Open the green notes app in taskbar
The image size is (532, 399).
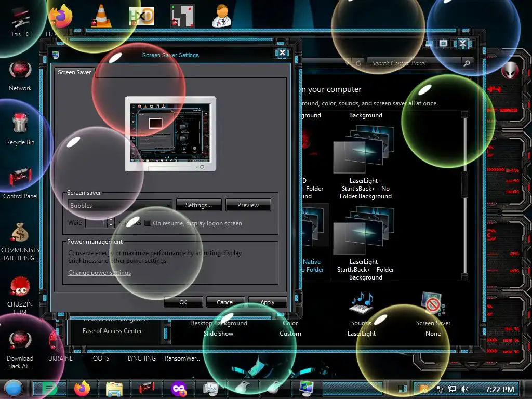(x=49, y=389)
